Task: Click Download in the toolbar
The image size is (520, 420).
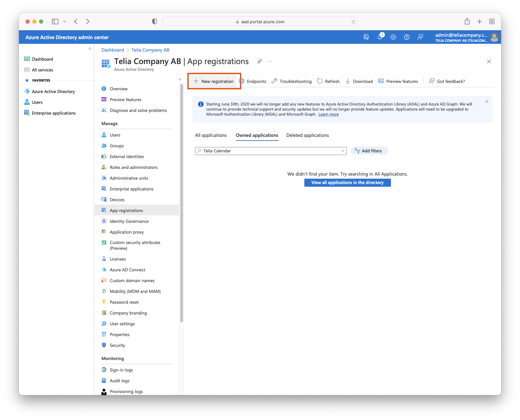Action: pos(359,81)
